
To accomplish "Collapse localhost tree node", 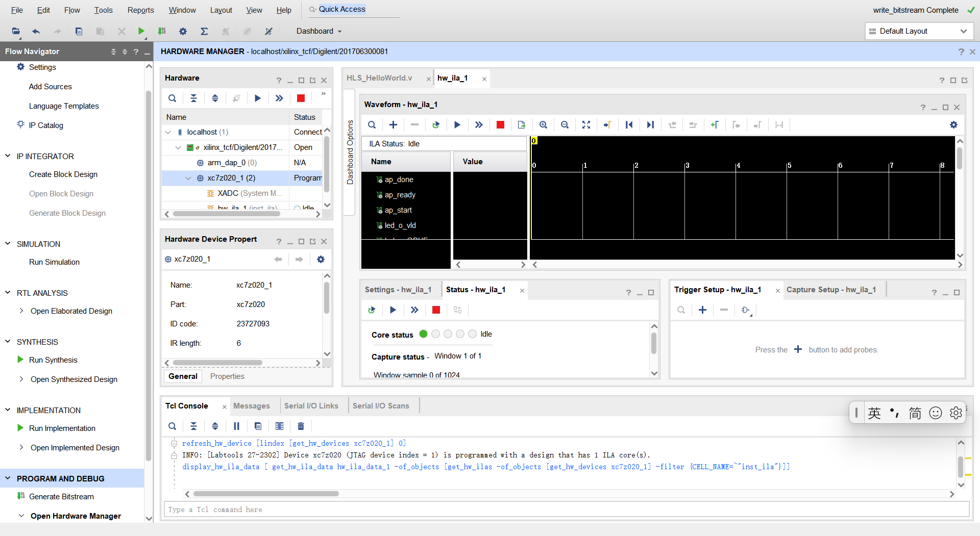I will click(168, 132).
